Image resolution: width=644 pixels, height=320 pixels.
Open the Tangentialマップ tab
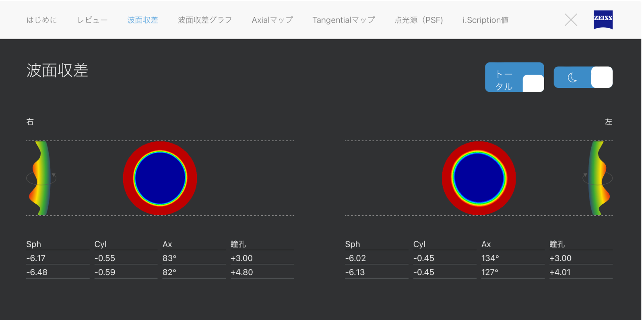coord(344,20)
